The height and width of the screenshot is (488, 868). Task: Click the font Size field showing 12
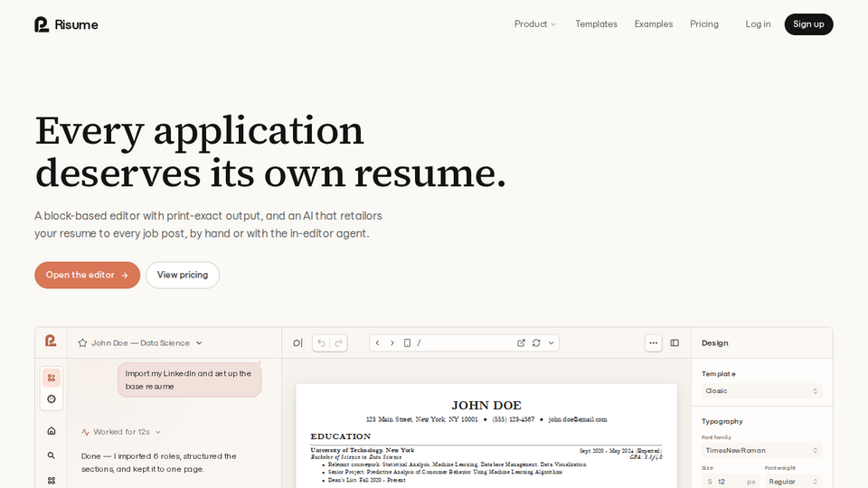(731, 482)
